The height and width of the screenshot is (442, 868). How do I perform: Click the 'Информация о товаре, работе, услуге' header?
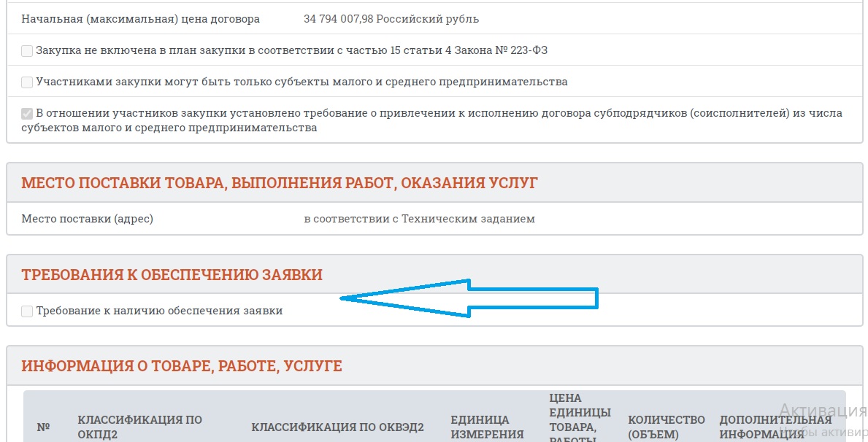click(x=181, y=366)
